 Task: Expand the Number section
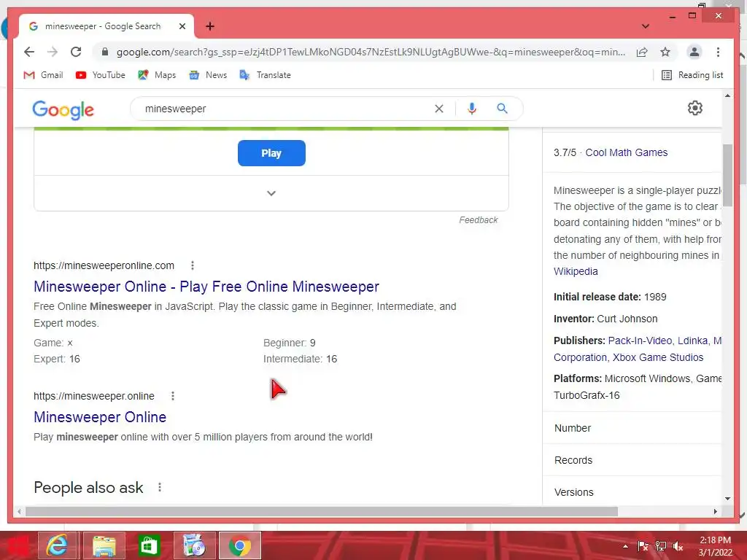632,428
